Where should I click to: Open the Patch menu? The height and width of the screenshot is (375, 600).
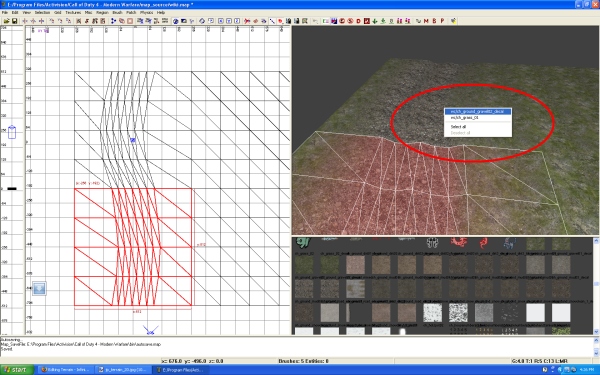pyautogui.click(x=131, y=13)
